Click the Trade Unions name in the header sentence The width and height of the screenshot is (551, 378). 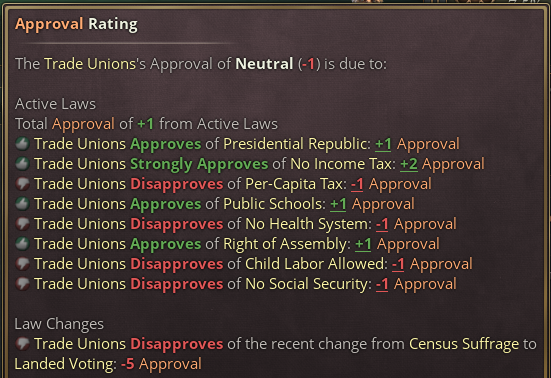point(90,64)
